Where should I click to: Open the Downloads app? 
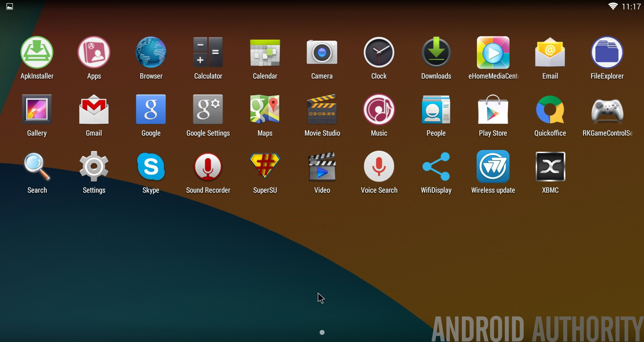436,52
